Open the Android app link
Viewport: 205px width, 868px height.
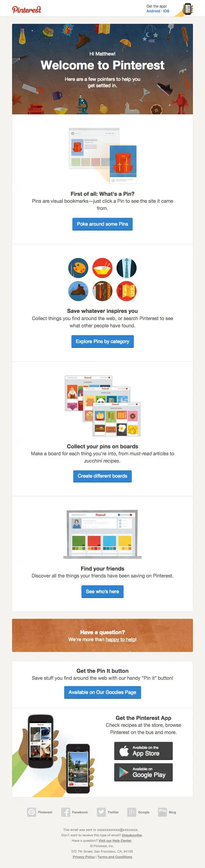(153, 11)
